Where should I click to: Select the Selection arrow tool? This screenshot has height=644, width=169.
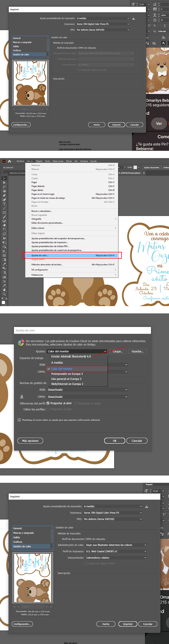[x=4, y=178]
